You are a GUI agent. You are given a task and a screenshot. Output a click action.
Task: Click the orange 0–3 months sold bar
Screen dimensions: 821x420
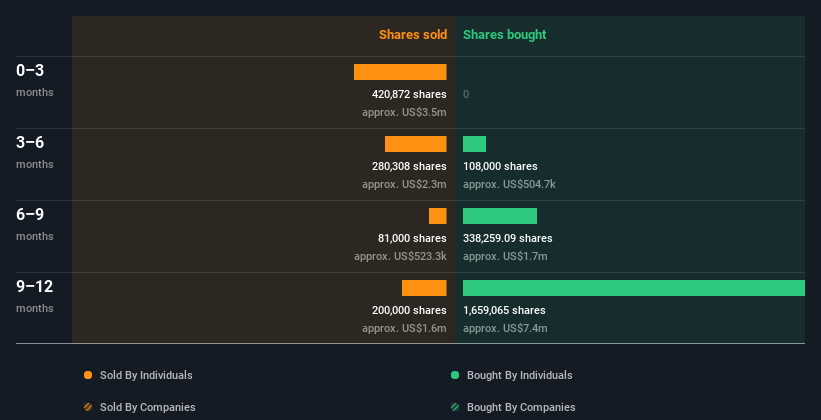click(400, 72)
